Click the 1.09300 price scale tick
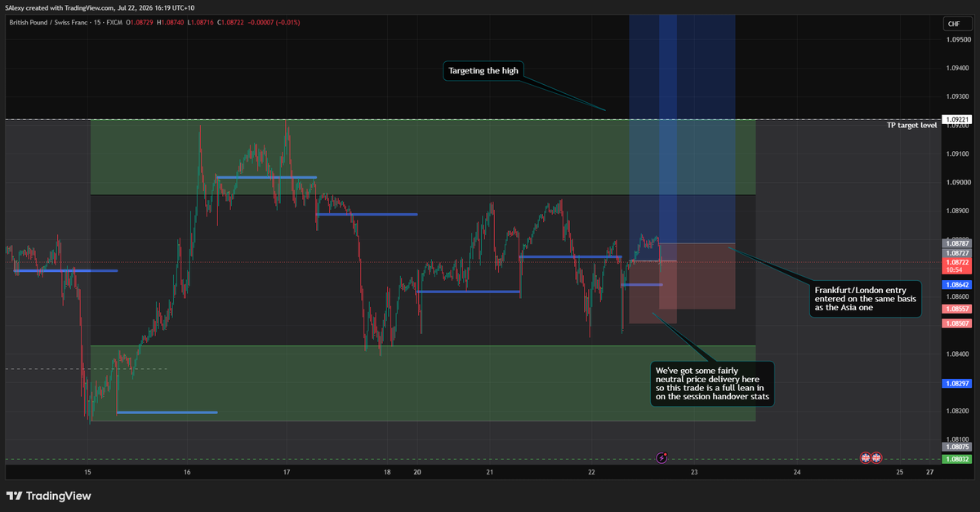Image resolution: width=980 pixels, height=512 pixels. click(x=957, y=96)
